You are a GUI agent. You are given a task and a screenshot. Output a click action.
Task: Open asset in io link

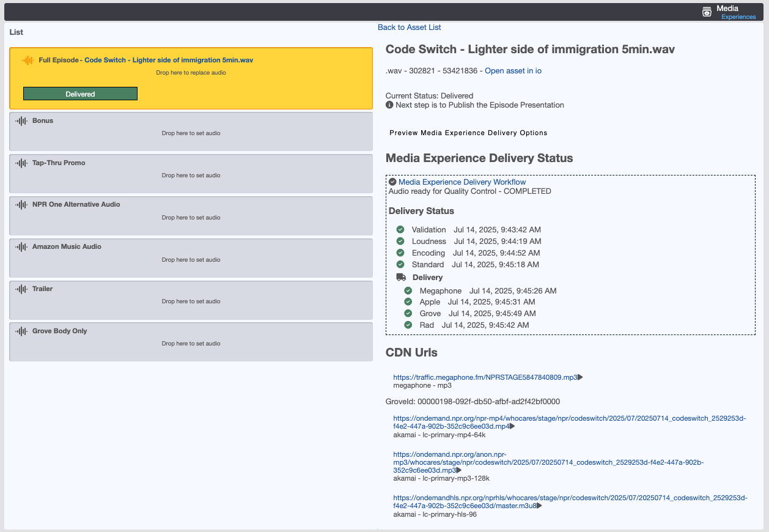[x=513, y=71]
